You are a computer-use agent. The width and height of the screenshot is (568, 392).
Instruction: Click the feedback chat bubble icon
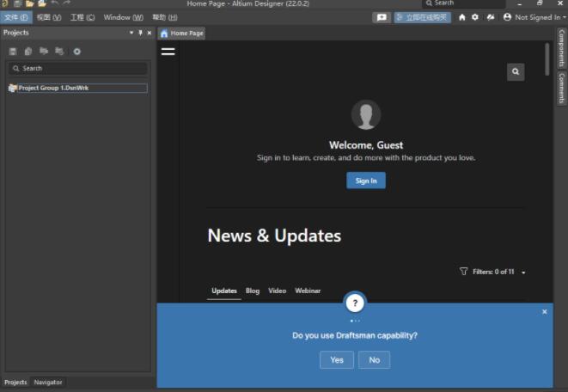pyautogui.click(x=382, y=17)
